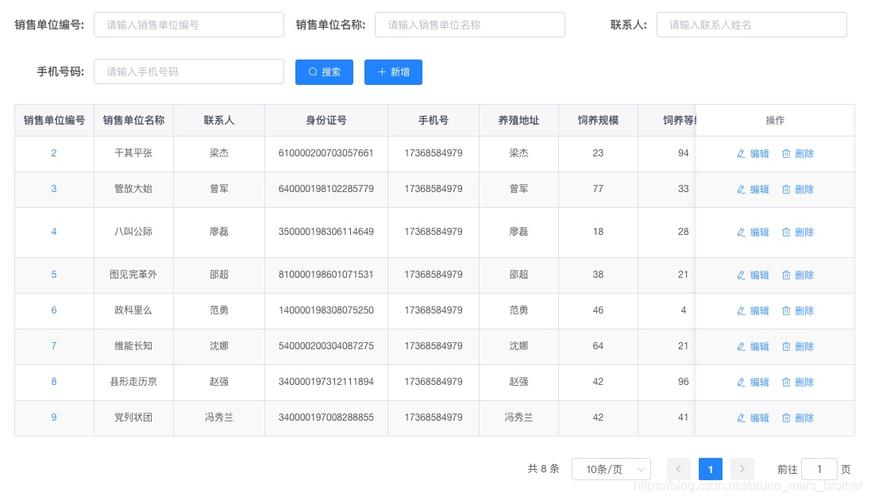Image resolution: width=871 pixels, height=500 pixels.
Task: Click edit pencil icon in row 5
Action: (x=741, y=275)
